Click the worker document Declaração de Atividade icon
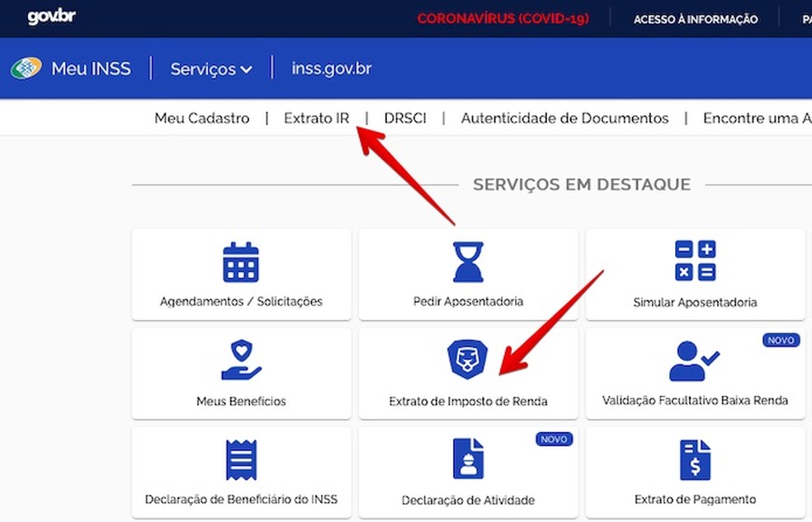Screen dimensions: 812x522 [x=468, y=459]
